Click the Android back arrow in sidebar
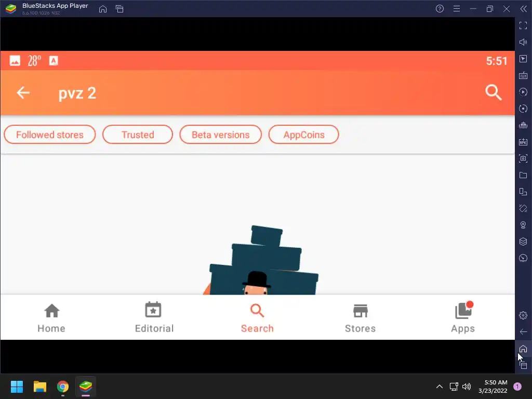This screenshot has height=399, width=532. point(523,332)
